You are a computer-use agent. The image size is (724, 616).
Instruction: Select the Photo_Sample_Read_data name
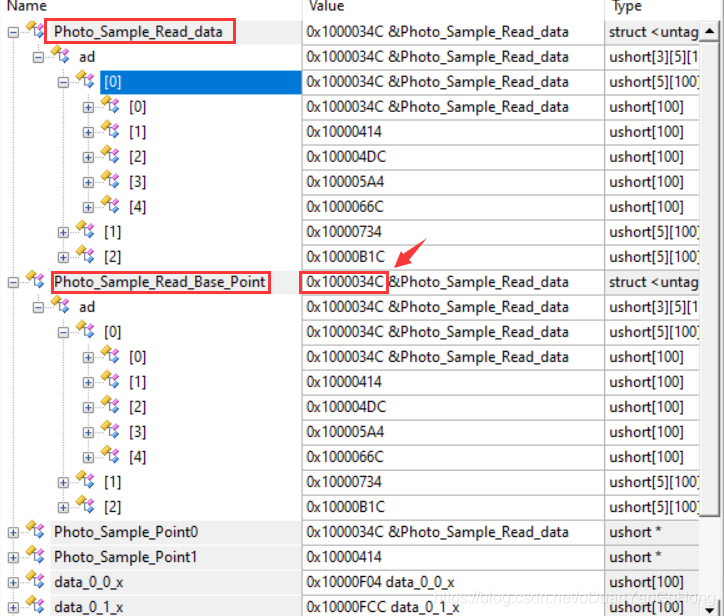point(138,32)
